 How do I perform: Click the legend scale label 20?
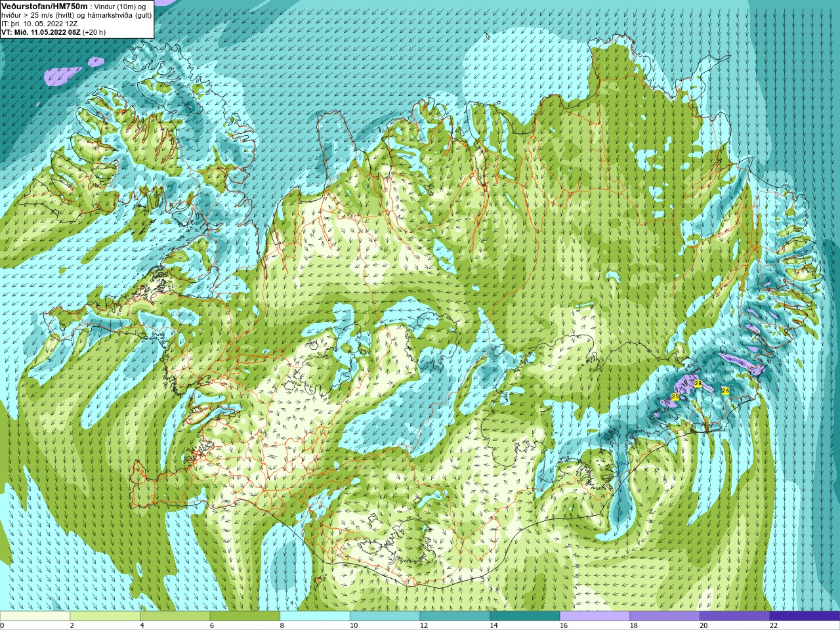point(703,626)
